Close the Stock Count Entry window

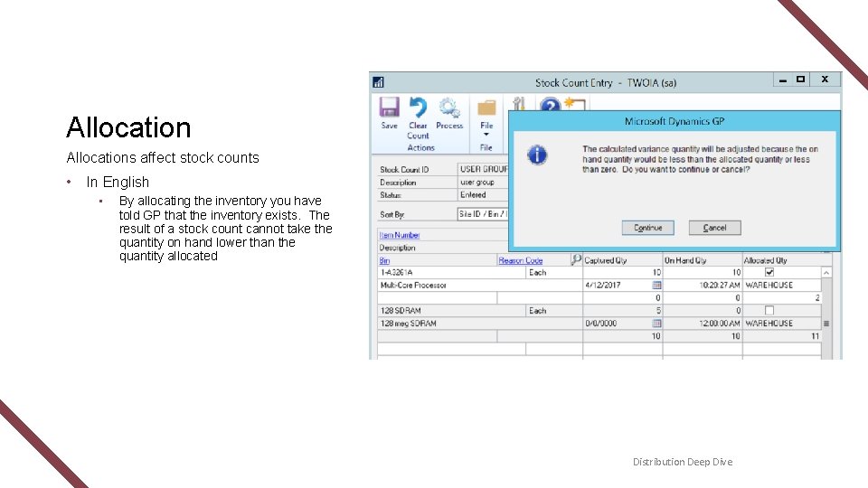coord(825,80)
